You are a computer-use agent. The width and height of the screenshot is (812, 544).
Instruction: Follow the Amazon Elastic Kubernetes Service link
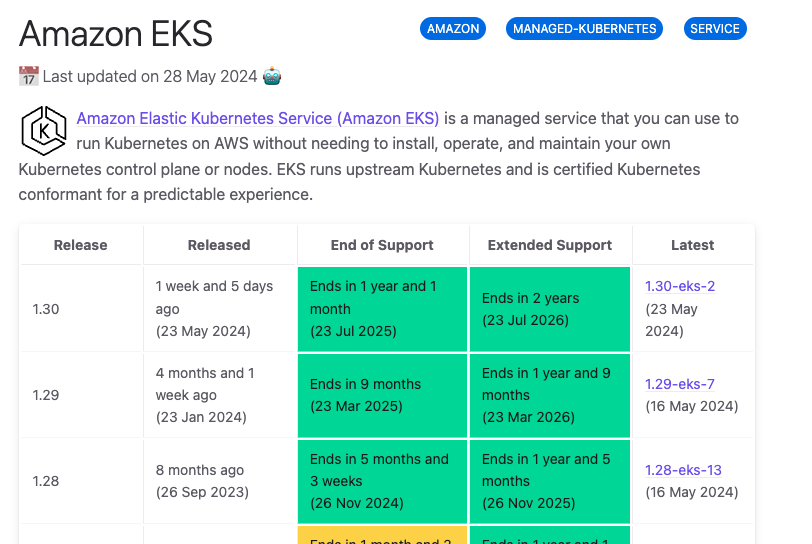coord(258,118)
